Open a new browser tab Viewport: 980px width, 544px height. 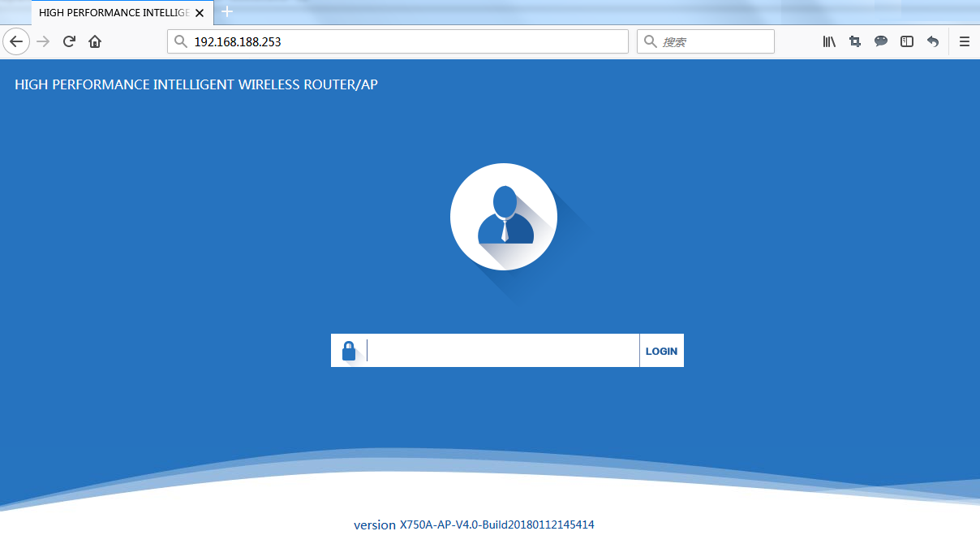[x=227, y=11]
